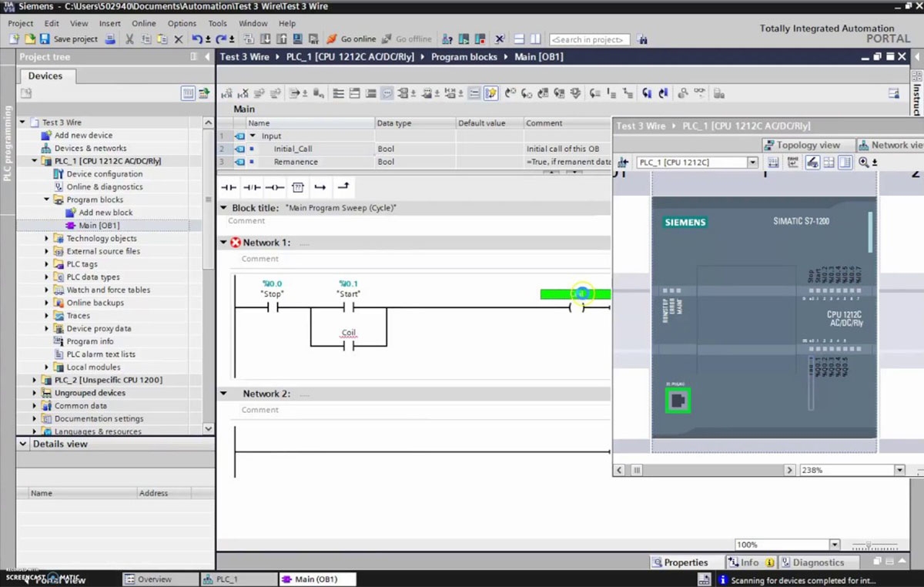Open Device configuration under PLC_1
Screen dimensions: 924x587
click(x=105, y=174)
